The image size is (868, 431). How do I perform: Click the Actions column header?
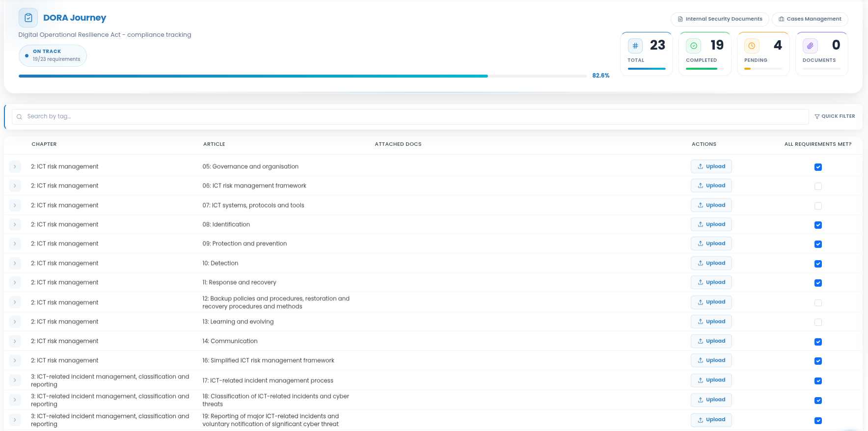tap(704, 144)
